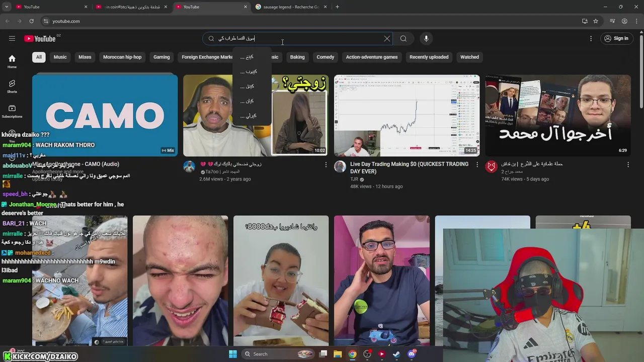Screen dimensions: 644x362
Task: Select the Watched filter chip
Action: 469,57
